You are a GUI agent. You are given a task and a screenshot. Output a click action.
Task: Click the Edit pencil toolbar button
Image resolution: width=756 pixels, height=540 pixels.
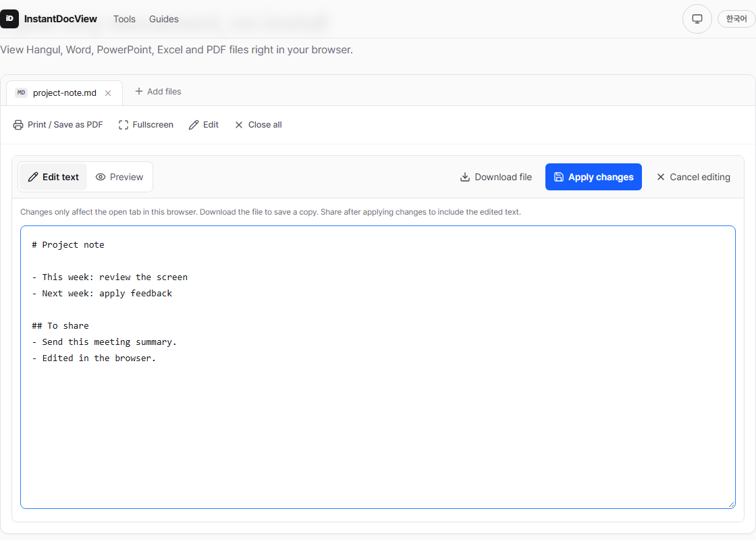point(203,125)
